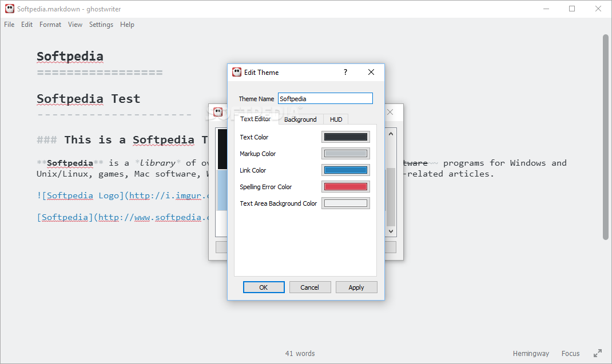Open the File menu

coord(9,25)
